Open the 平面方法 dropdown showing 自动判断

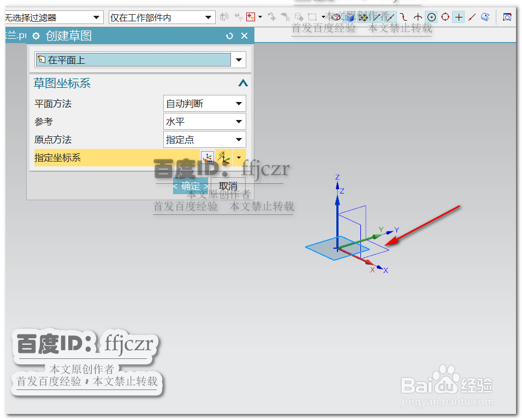tap(204, 104)
